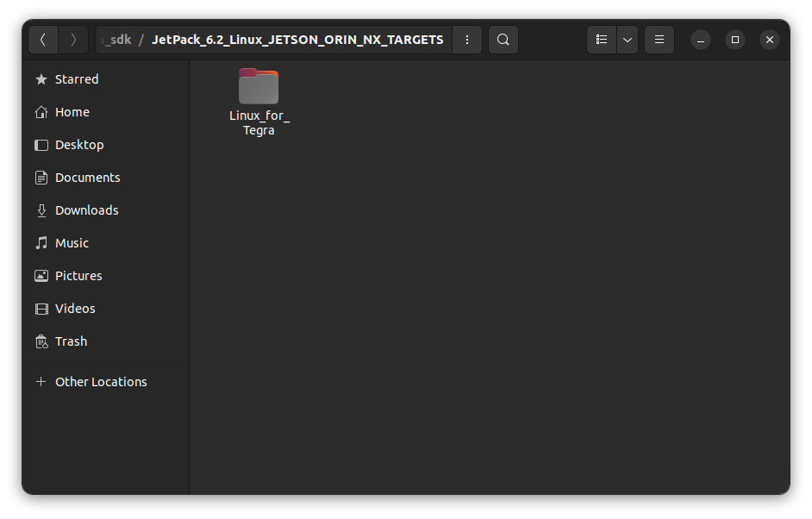Open the path bar three-dot menu

pos(467,40)
